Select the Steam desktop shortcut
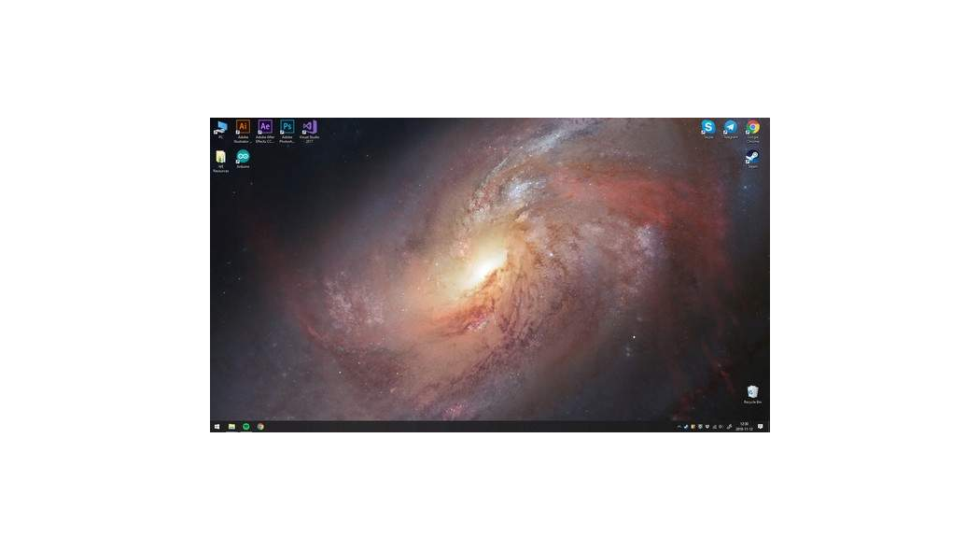Image resolution: width=980 pixels, height=551 pixels. [752, 159]
